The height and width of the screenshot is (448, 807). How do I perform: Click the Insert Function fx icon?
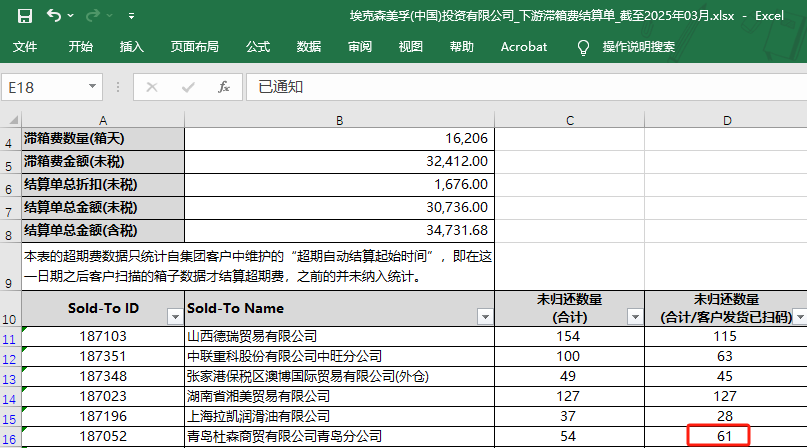click(223, 87)
